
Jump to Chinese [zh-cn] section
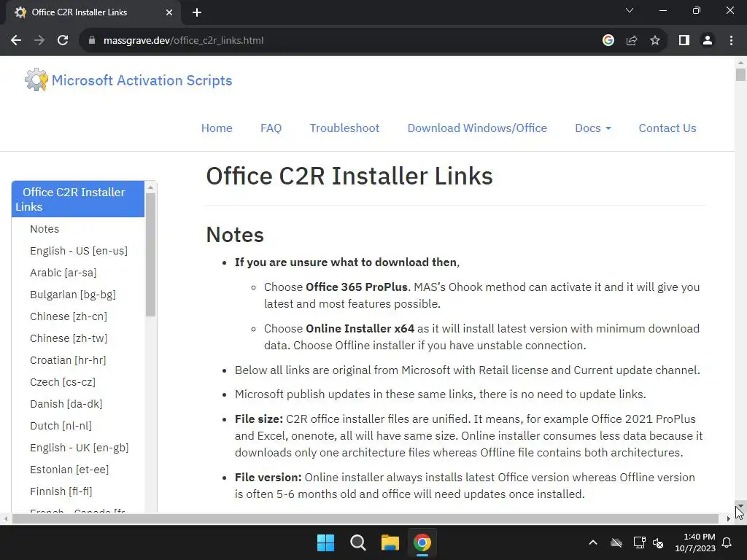click(69, 316)
